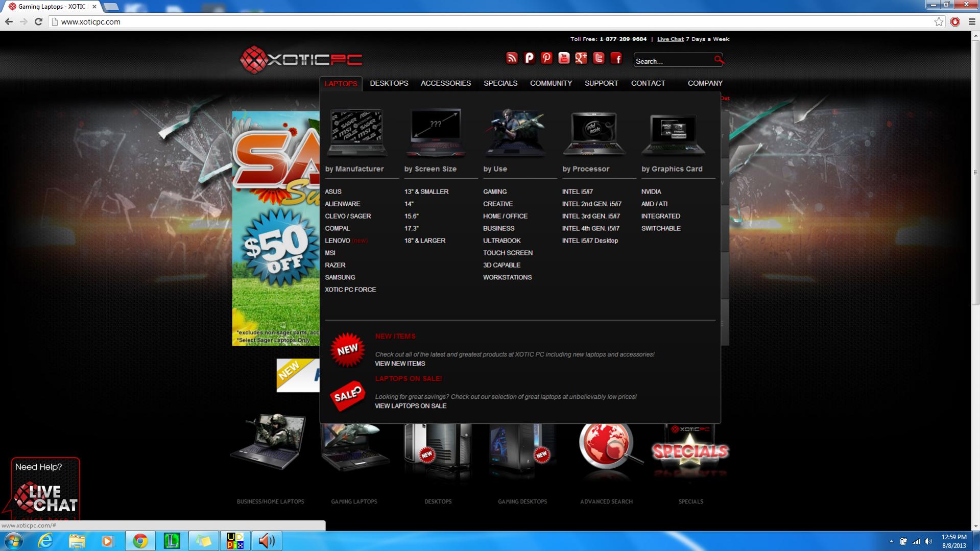The width and height of the screenshot is (980, 551).
Task: Click the Pinterest social icon
Action: tap(546, 58)
